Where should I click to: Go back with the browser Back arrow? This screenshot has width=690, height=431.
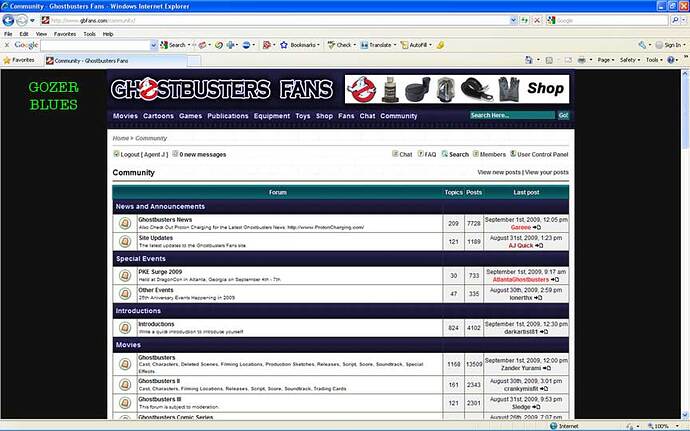(8, 20)
